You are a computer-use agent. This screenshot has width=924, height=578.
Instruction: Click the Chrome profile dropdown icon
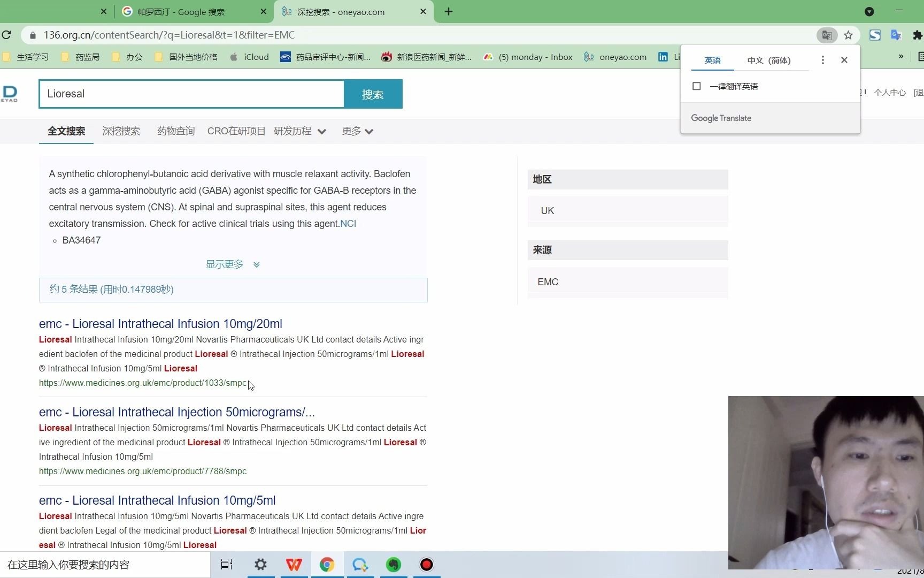869,12
